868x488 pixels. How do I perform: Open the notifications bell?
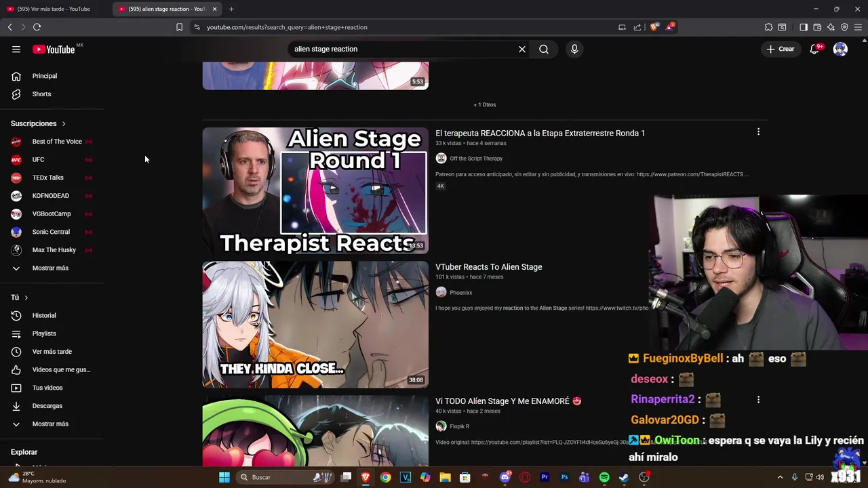814,49
